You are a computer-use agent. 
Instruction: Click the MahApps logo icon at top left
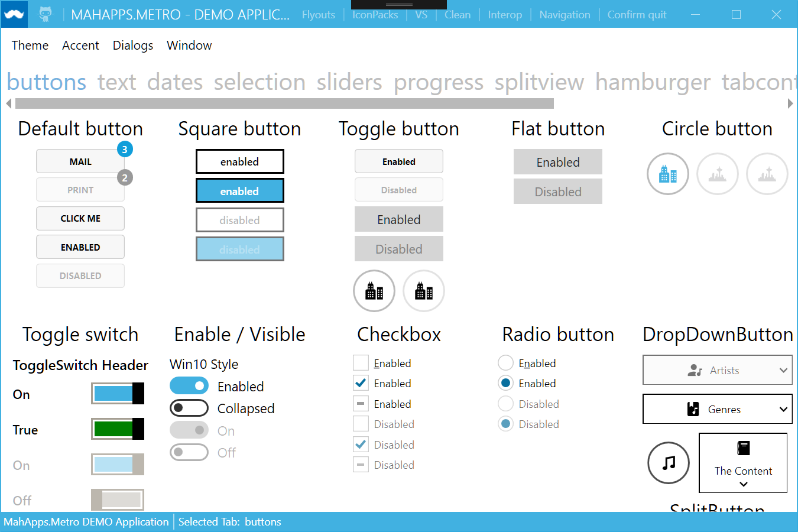tap(13, 14)
